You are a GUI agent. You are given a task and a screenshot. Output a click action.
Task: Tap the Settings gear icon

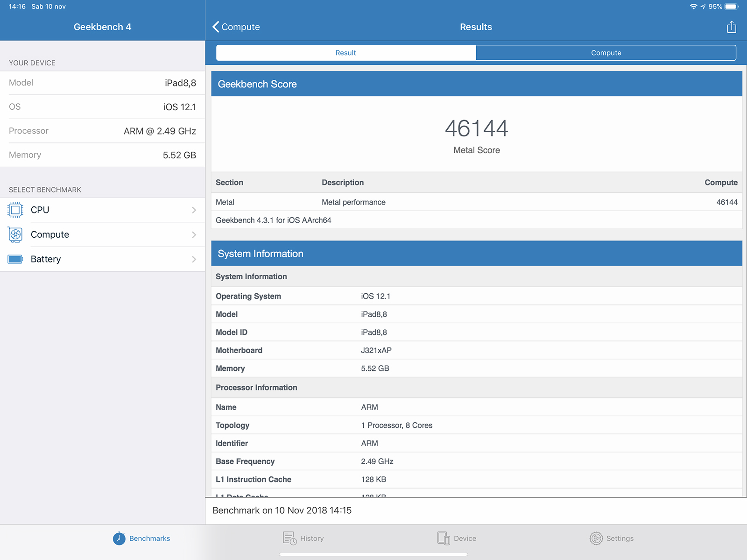pos(596,539)
